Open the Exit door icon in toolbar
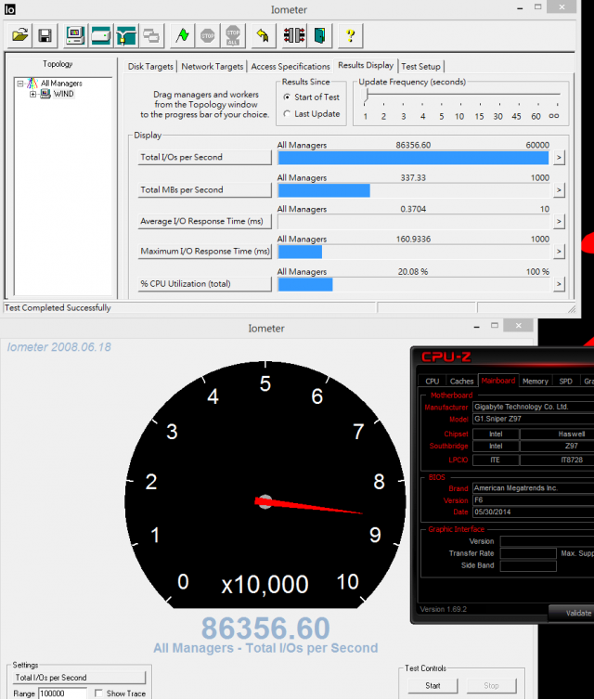 point(318,36)
